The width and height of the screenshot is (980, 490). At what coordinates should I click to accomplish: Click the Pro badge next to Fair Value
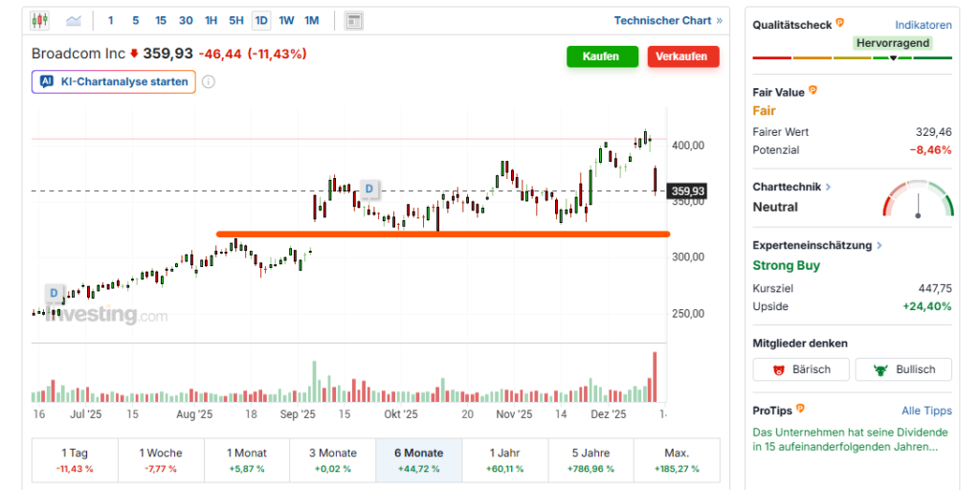(x=813, y=91)
